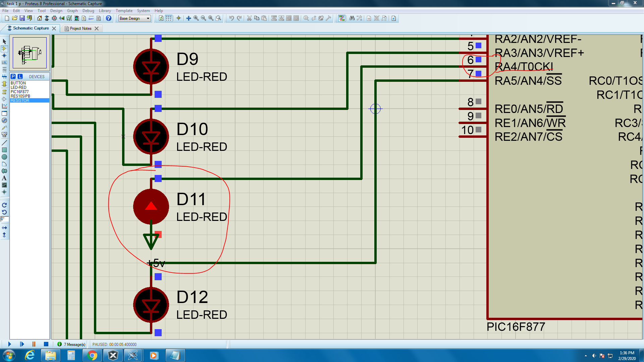Open the Library menu

click(105, 11)
